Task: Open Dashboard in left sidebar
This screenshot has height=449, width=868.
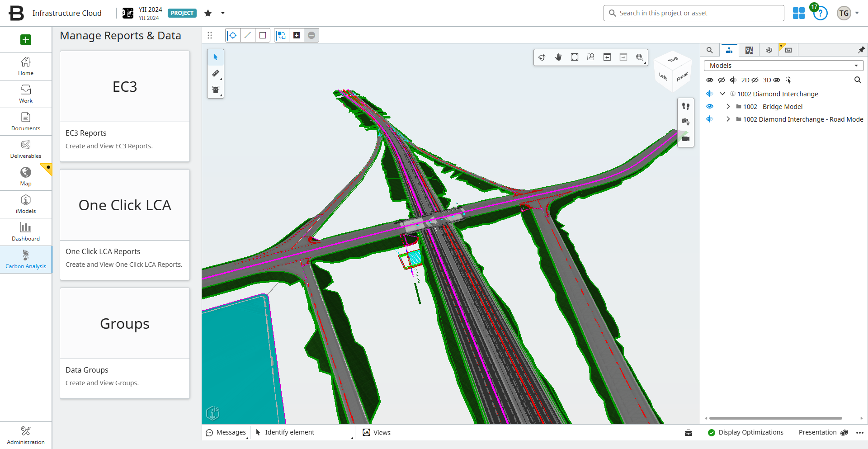Action: tap(26, 232)
